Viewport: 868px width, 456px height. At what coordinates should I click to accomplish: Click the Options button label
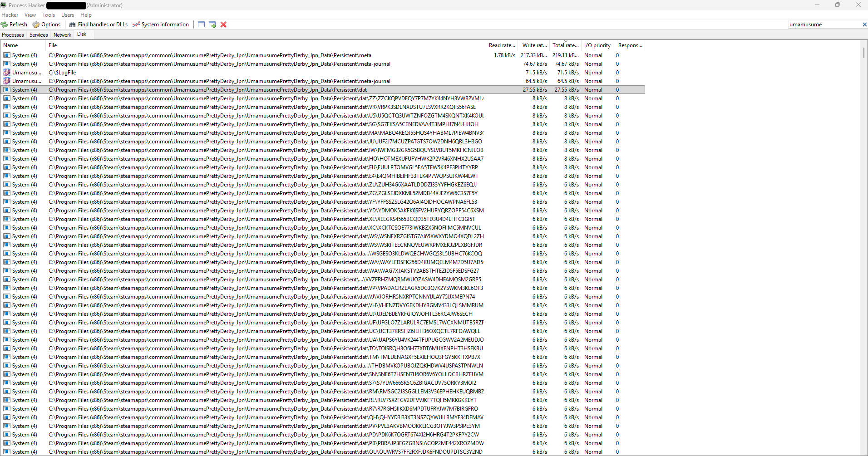click(x=51, y=25)
